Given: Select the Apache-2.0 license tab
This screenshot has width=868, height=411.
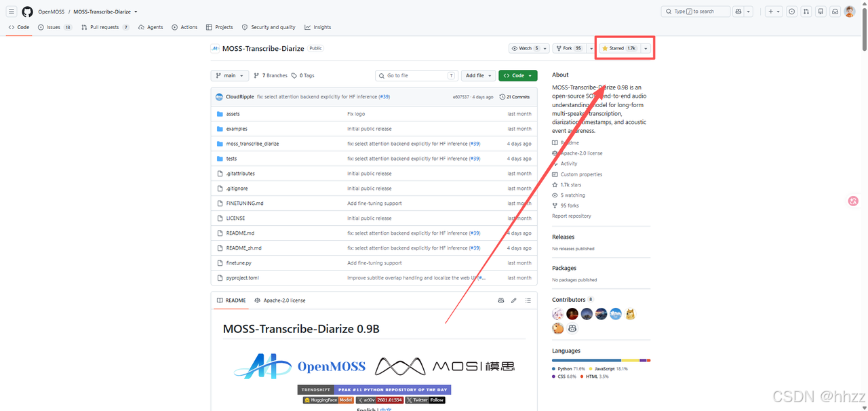Looking at the screenshot, I should [x=280, y=300].
